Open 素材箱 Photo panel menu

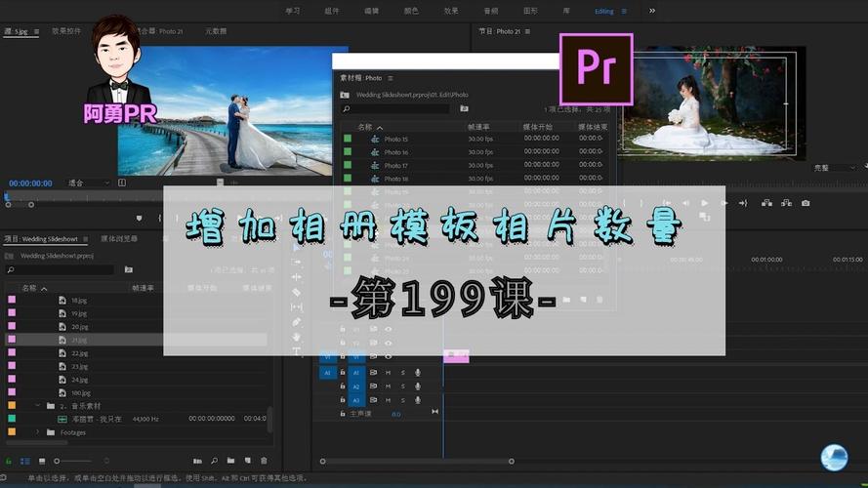(x=391, y=78)
